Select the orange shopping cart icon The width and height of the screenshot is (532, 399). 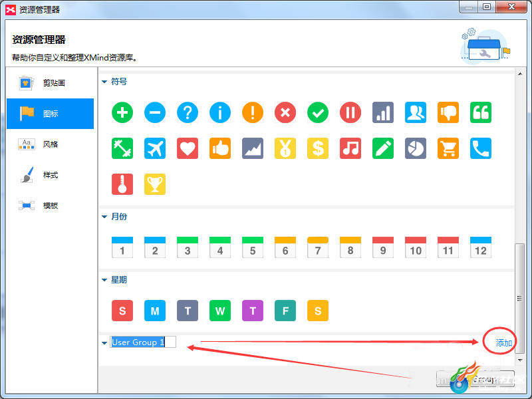[x=448, y=148]
